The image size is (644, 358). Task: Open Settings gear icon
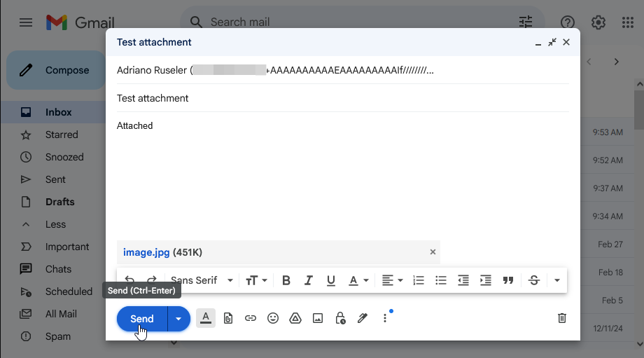click(598, 22)
